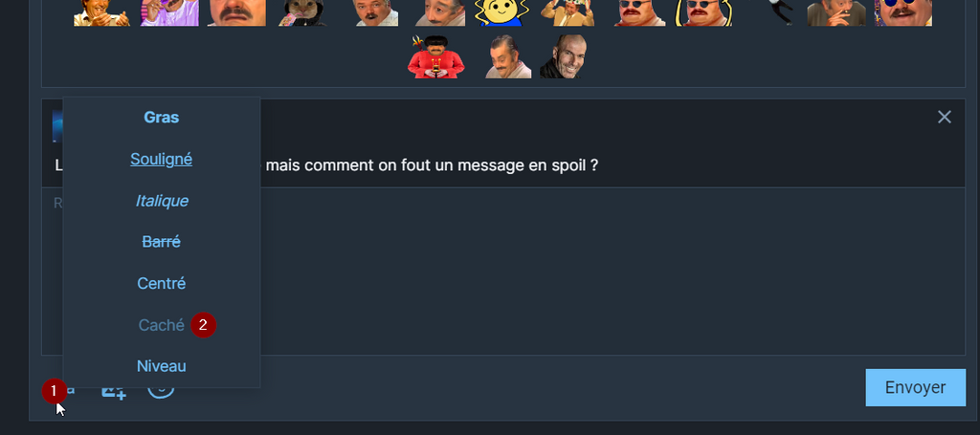Select the purple shirt sticker

(169, 12)
